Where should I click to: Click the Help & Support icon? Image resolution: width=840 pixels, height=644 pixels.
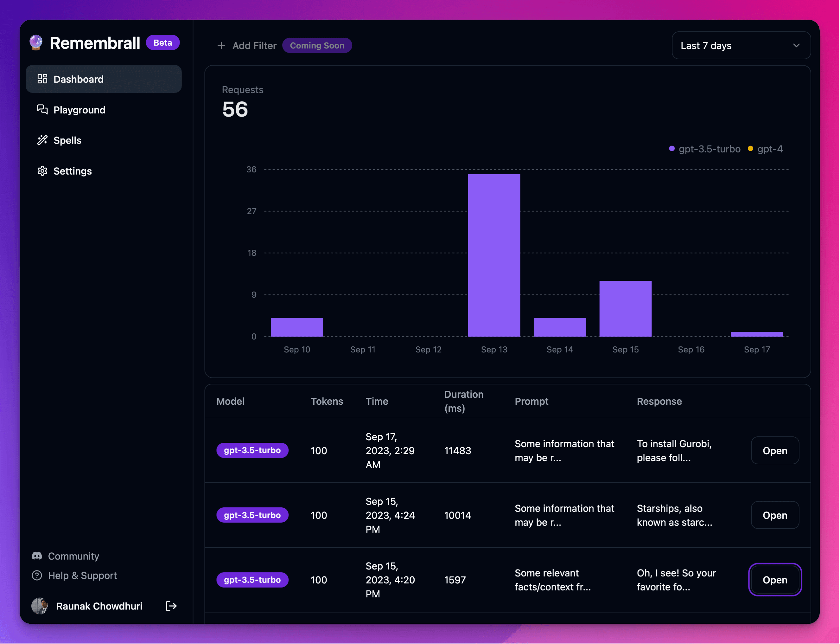36,576
